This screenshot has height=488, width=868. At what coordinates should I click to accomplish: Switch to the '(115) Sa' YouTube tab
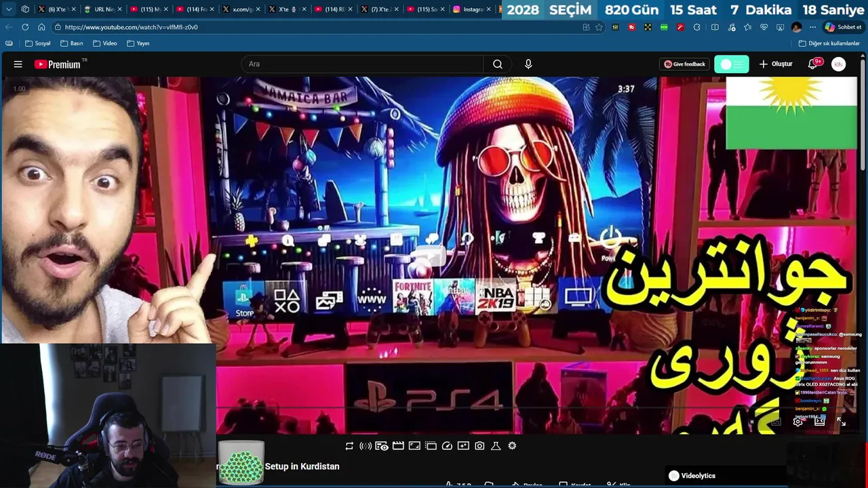pyautogui.click(x=426, y=9)
